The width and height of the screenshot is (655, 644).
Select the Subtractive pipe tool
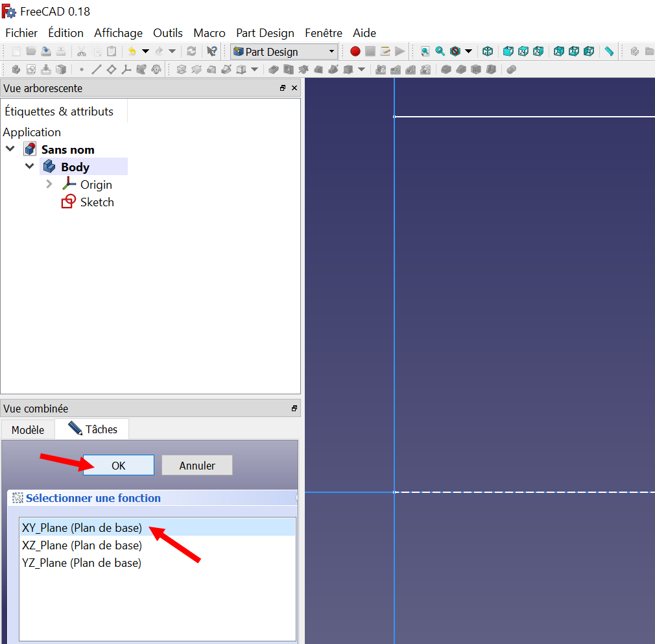[333, 69]
